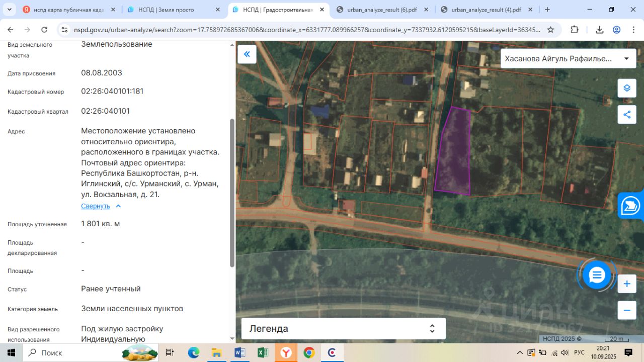644x362 pixels.
Task: Open browser extensions puzzle icon
Action: click(x=575, y=30)
